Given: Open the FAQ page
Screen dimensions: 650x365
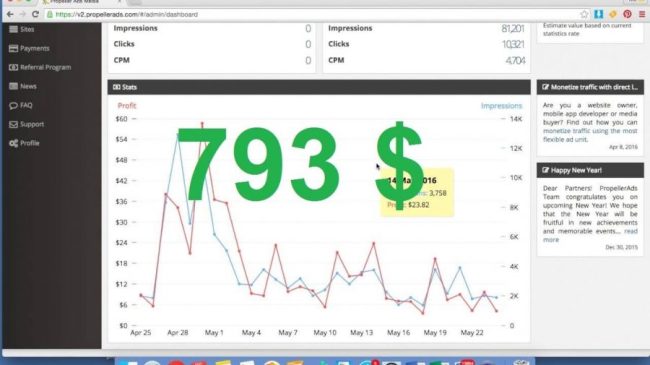Looking at the screenshot, I should (x=21, y=105).
